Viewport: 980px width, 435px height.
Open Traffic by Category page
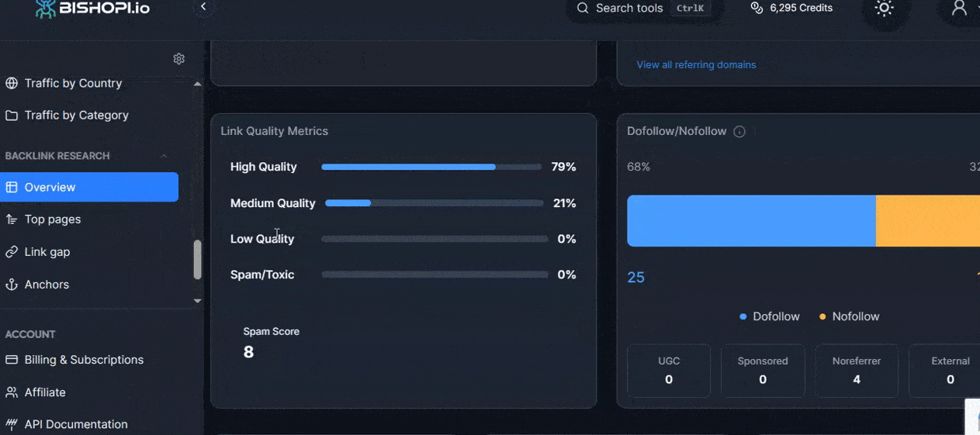pos(76,115)
